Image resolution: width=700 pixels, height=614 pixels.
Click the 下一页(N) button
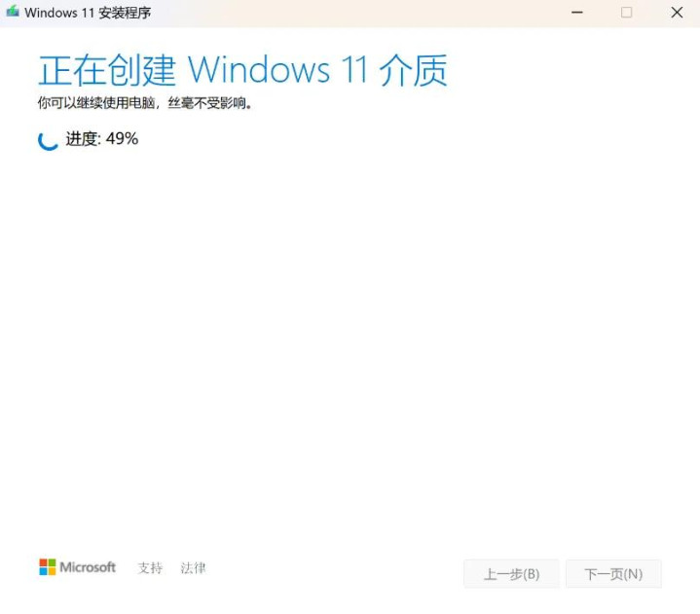pos(614,574)
